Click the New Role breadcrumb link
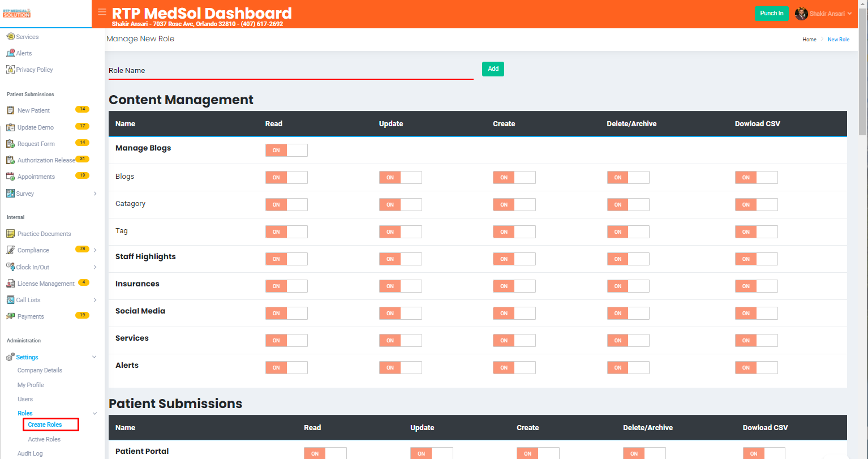This screenshot has width=868, height=459. pos(839,40)
